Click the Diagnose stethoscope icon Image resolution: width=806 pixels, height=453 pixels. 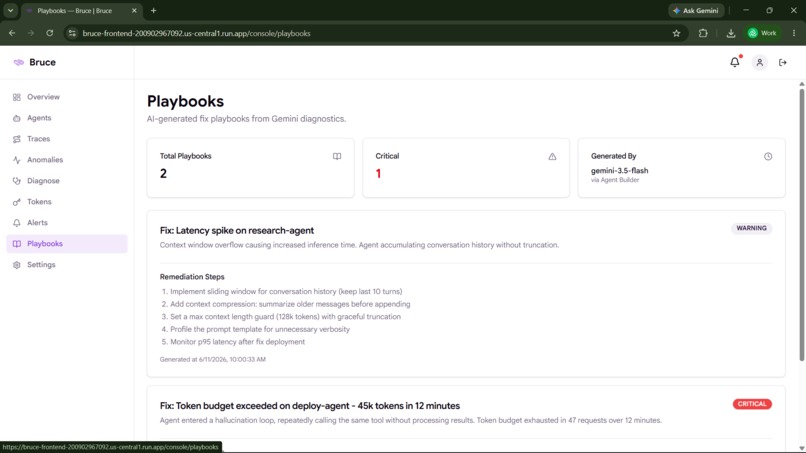[x=16, y=181]
